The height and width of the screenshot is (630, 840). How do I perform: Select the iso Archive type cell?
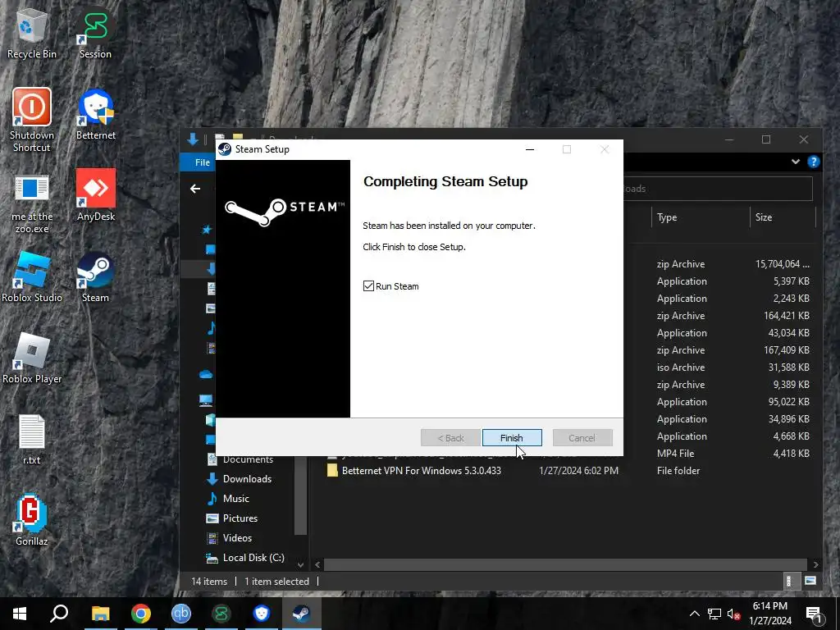[x=680, y=367]
